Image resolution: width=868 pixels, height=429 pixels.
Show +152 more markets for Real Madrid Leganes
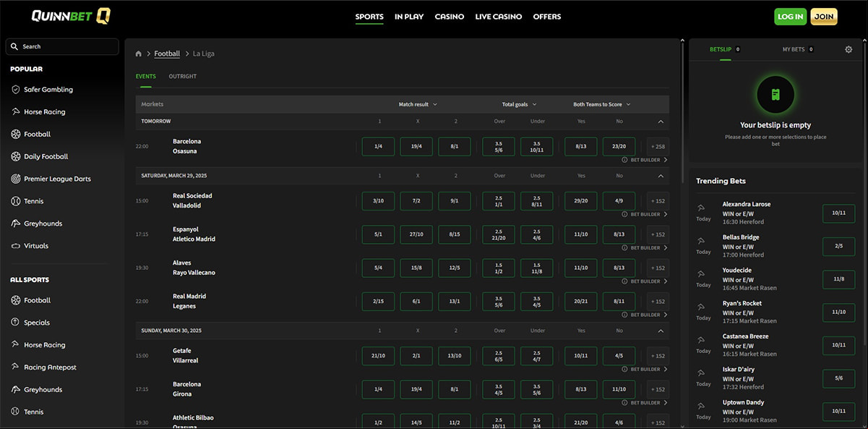click(658, 302)
